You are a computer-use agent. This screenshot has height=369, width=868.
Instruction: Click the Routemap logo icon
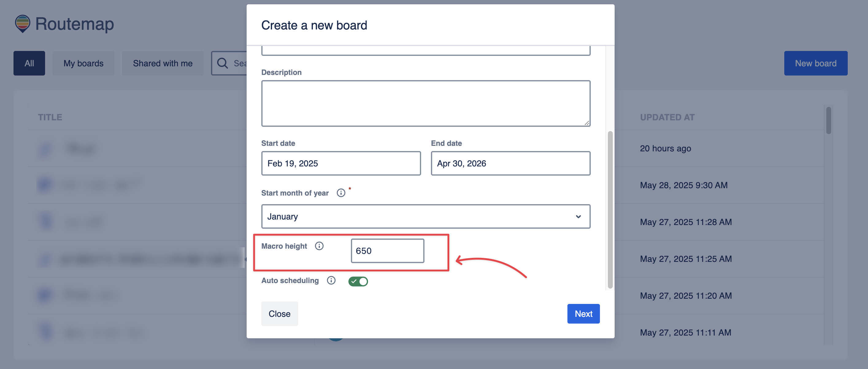pos(23,24)
